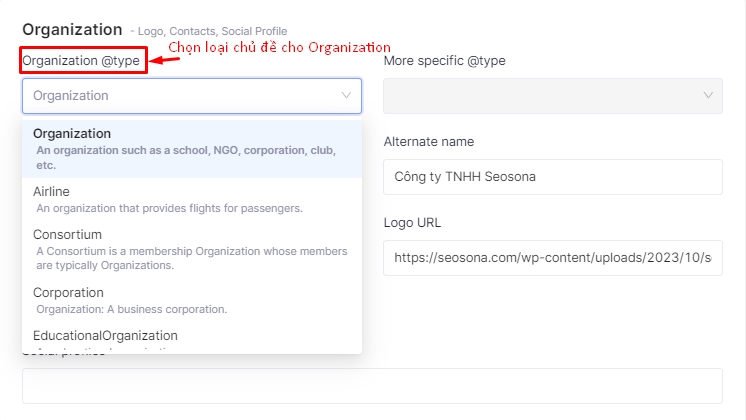
Task: Click the chevron of More specific @type
Action: click(x=708, y=96)
